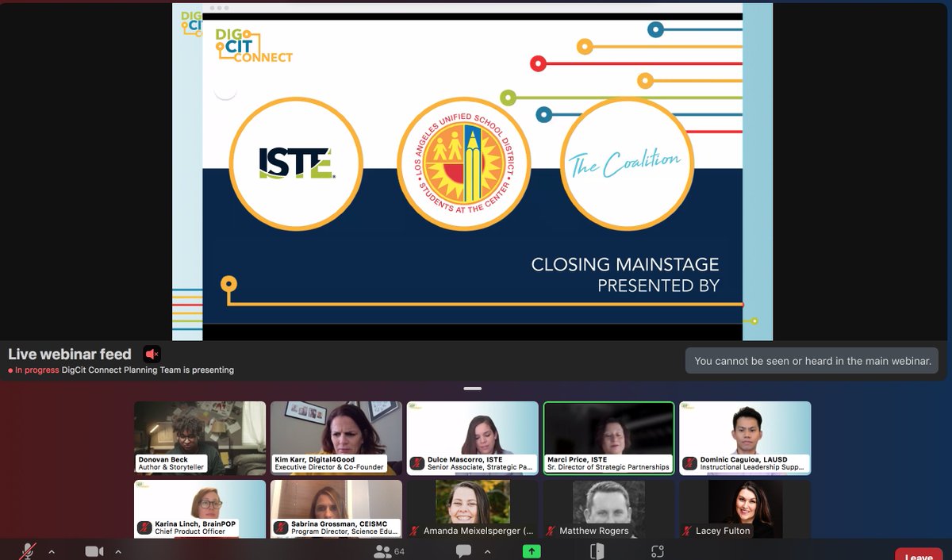Screen dimensions: 952x560
Task: Click "The Coalition" logo circle
Action: click(627, 164)
